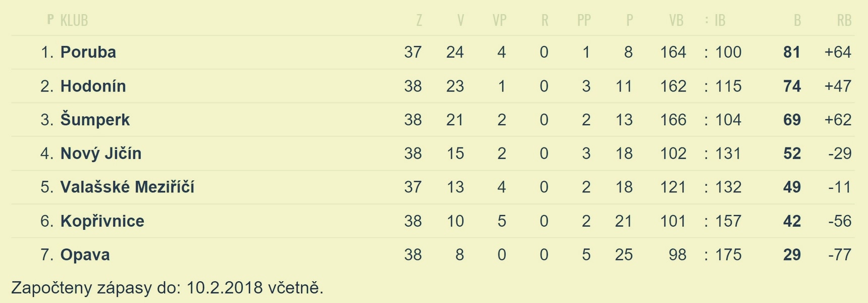Open the Hodonín club link
868x303 pixels.
click(x=93, y=86)
